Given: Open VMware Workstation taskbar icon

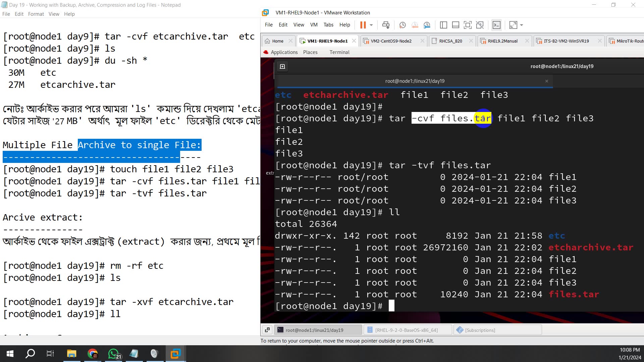Looking at the screenshot, I should point(175,354).
